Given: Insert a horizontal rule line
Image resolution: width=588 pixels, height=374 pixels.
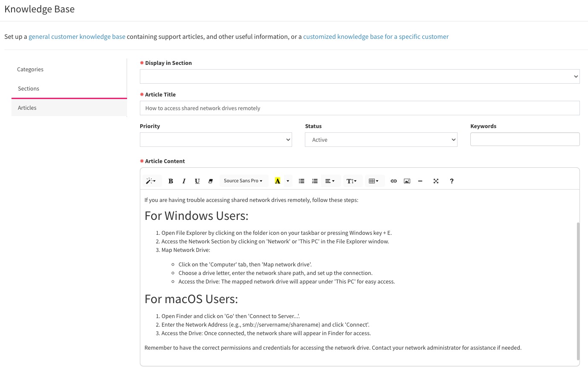Looking at the screenshot, I should pyautogui.click(x=420, y=181).
